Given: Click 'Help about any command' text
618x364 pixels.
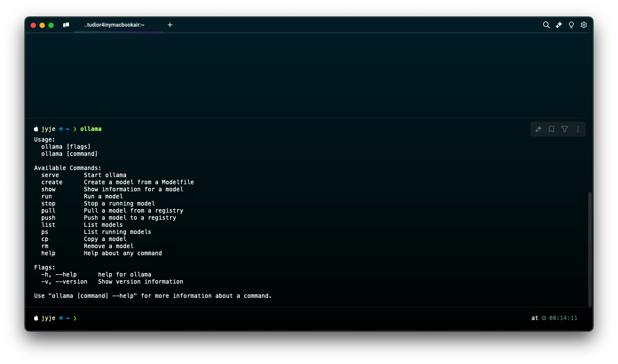Looking at the screenshot, I should (x=123, y=253).
